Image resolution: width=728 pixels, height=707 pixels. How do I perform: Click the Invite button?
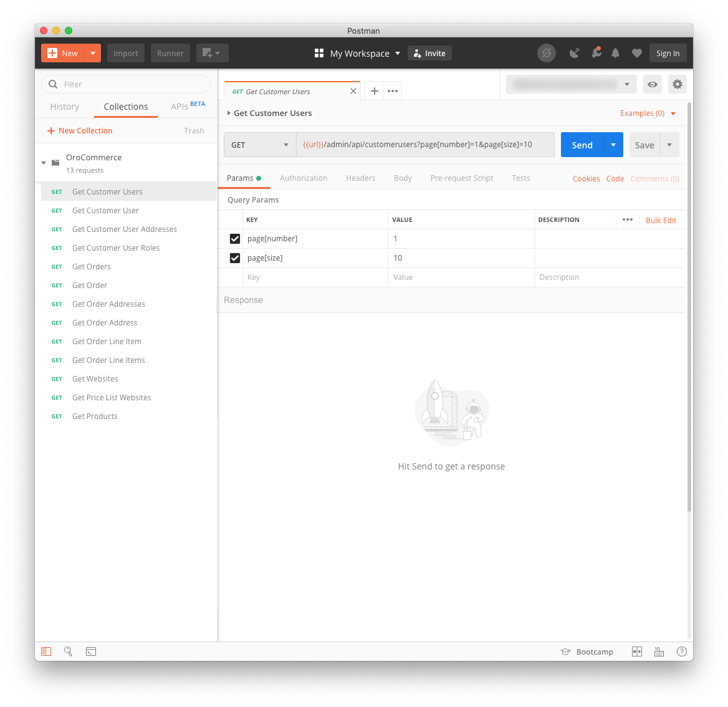pos(429,54)
